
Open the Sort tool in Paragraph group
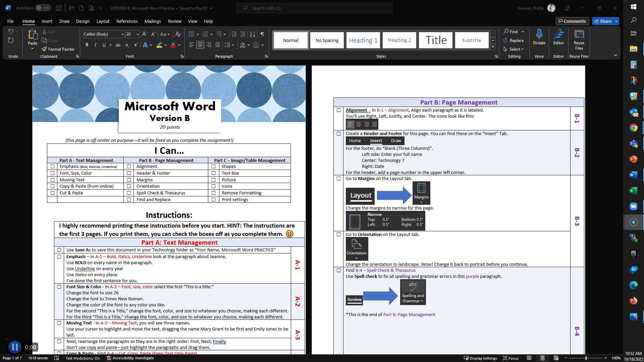252,34
